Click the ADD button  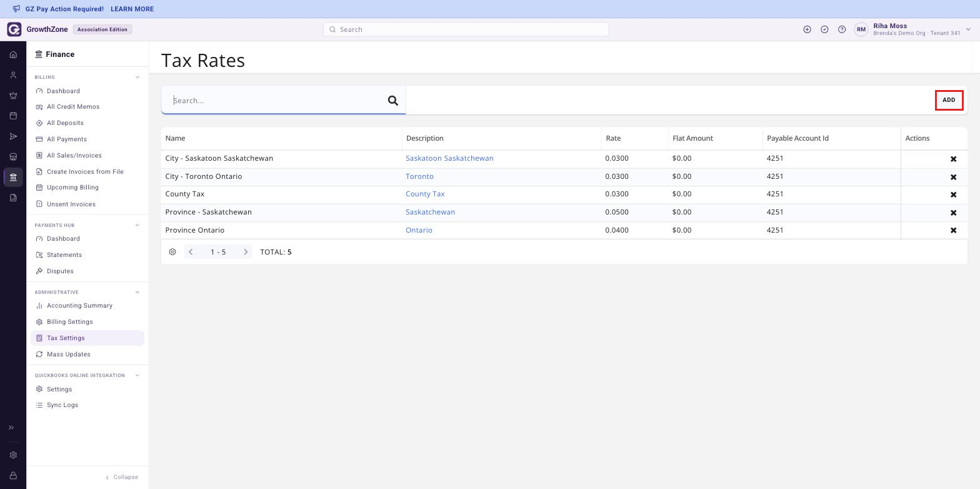[949, 100]
